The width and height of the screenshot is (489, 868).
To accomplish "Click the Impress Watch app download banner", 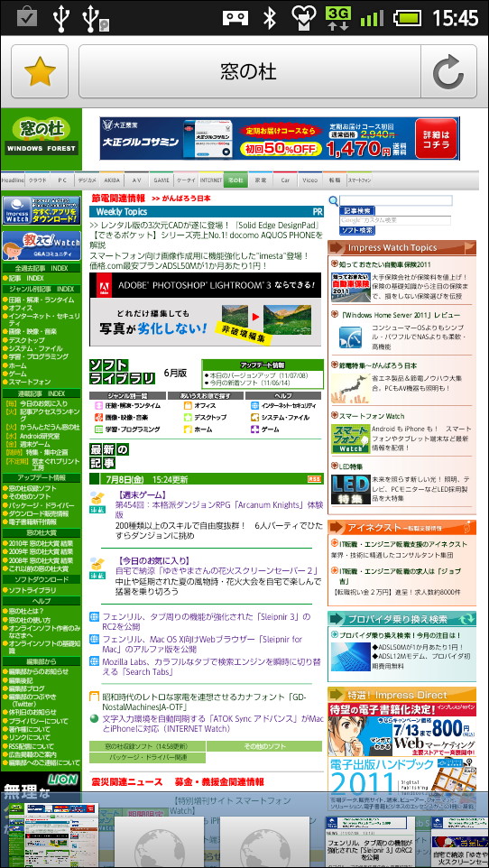I will point(42,210).
